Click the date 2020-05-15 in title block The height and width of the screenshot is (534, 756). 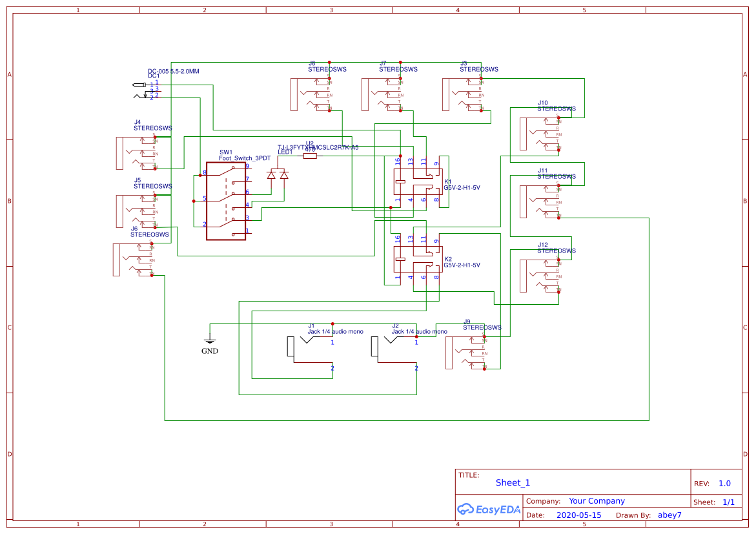[x=579, y=515]
